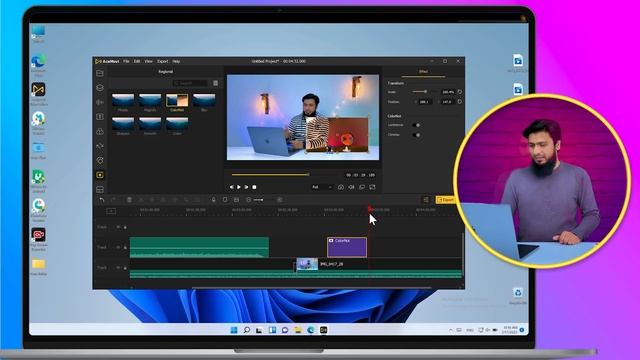Lock the ColorFilter effect track

(125, 247)
